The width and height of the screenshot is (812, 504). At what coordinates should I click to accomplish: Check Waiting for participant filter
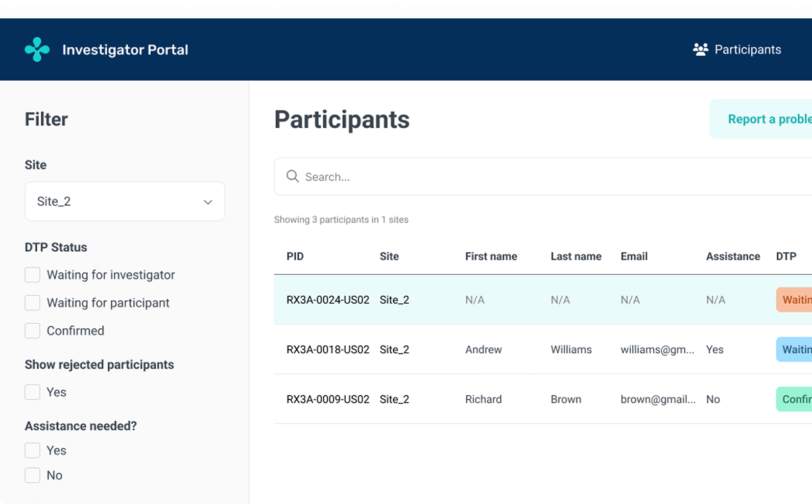tap(33, 303)
